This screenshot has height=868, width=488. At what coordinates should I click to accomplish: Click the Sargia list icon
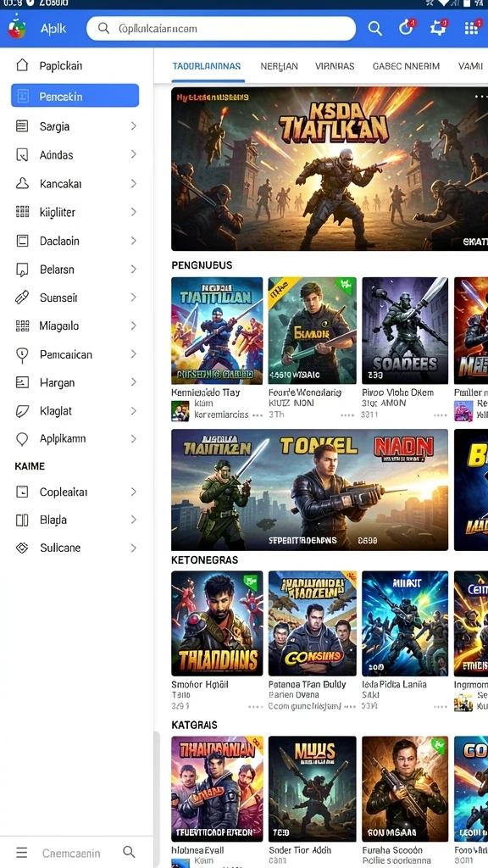(x=22, y=126)
